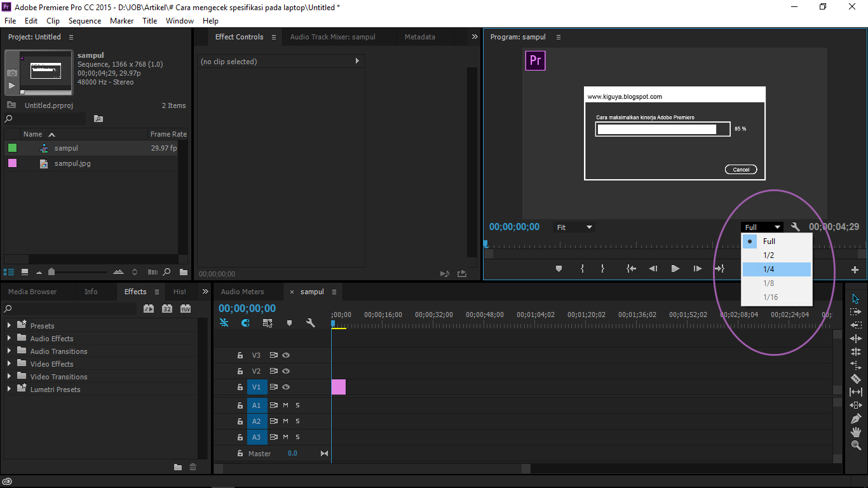
Task: Open the Fit zoom level dropdown
Action: coord(574,227)
